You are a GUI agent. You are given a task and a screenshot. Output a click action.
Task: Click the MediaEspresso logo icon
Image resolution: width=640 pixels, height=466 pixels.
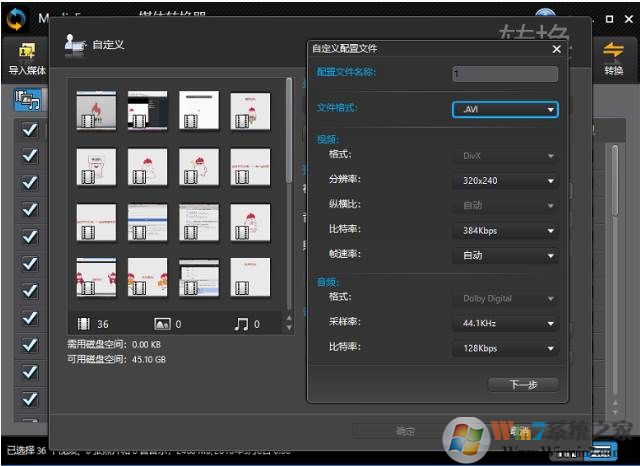pyautogui.click(x=16, y=19)
